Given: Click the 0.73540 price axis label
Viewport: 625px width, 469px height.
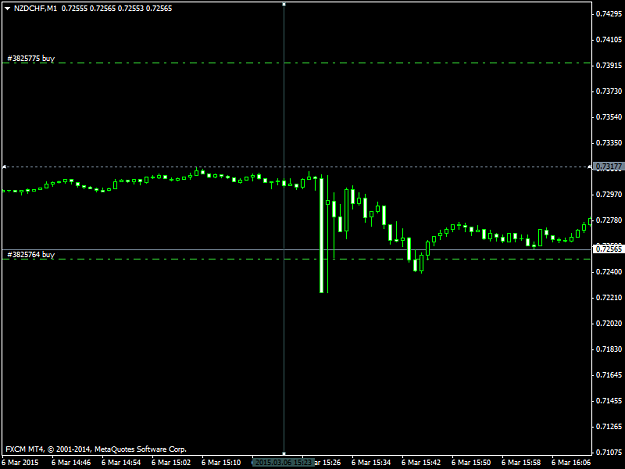Looking at the screenshot, I should 609,117.
